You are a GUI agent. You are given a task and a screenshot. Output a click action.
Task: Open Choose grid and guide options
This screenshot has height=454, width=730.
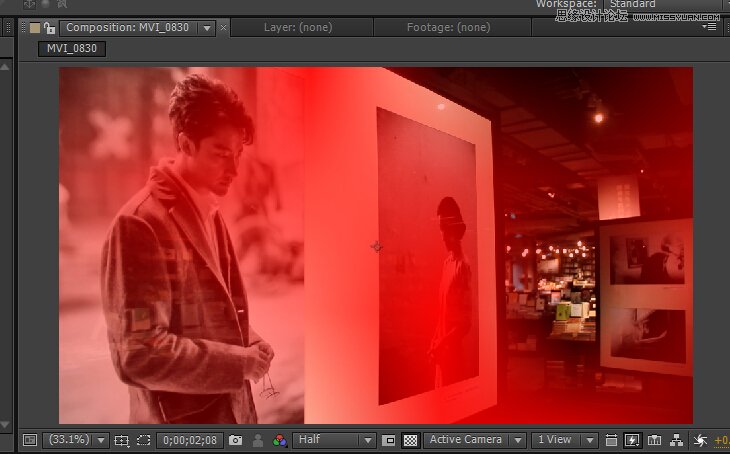point(121,440)
